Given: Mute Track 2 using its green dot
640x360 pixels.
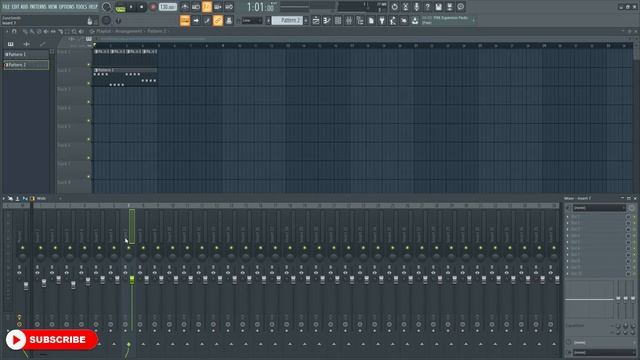Looking at the screenshot, I should (89, 83).
